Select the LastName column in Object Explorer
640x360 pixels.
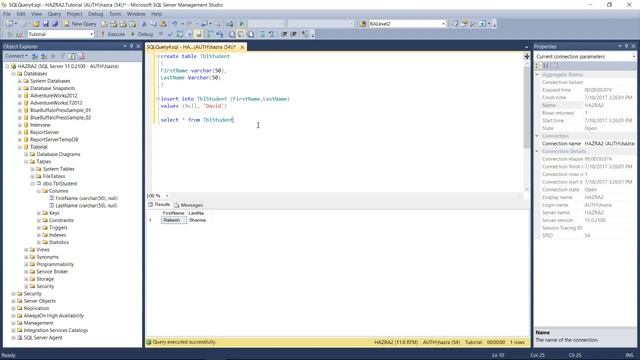[x=87, y=206]
